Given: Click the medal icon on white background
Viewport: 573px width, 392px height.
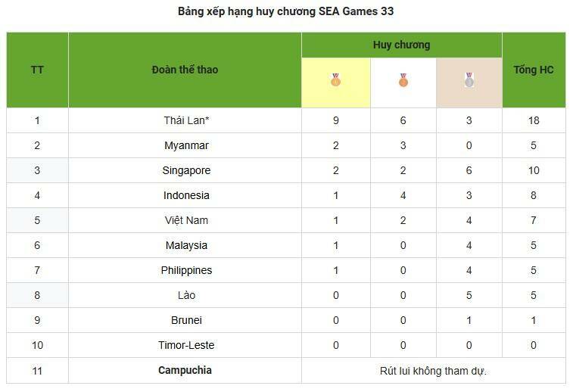Looking at the screenshot, I should click(403, 79).
